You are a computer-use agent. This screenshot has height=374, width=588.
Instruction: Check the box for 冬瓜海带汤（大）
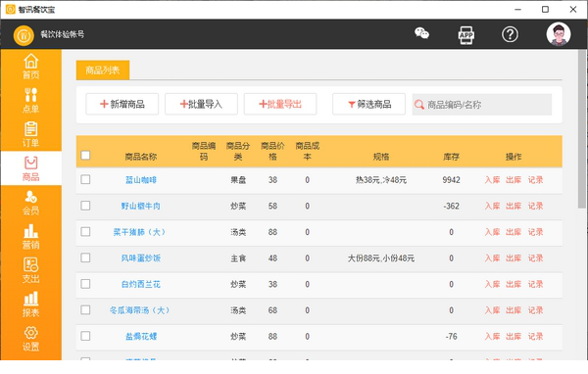(85, 310)
